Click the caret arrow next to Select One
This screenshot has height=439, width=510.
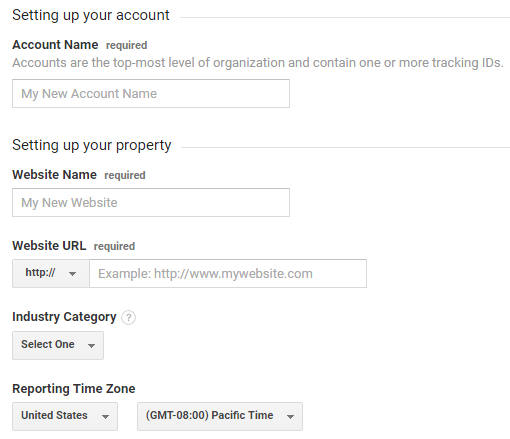[91, 346]
